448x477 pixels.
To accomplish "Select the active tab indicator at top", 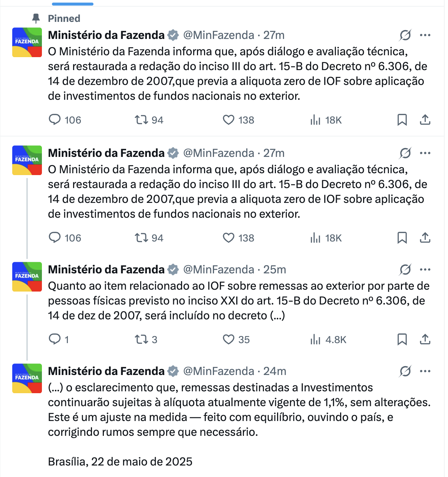I will tap(73, 4).
